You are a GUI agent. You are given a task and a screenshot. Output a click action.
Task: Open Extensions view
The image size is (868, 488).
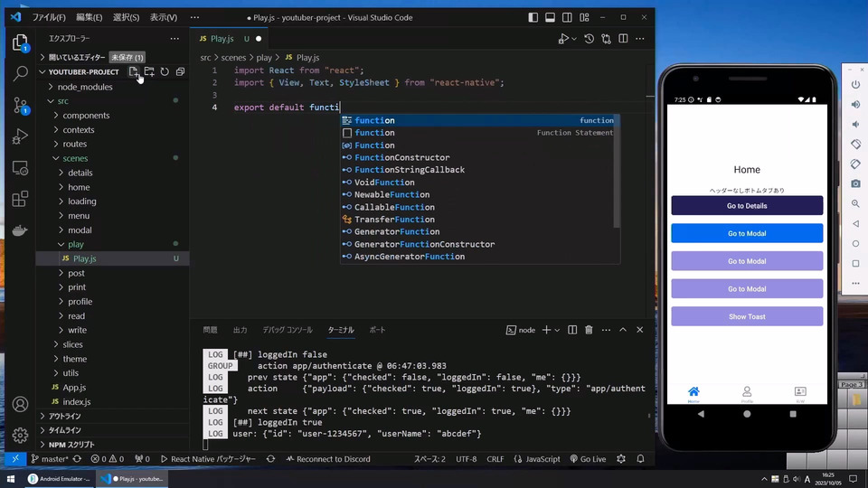20,199
